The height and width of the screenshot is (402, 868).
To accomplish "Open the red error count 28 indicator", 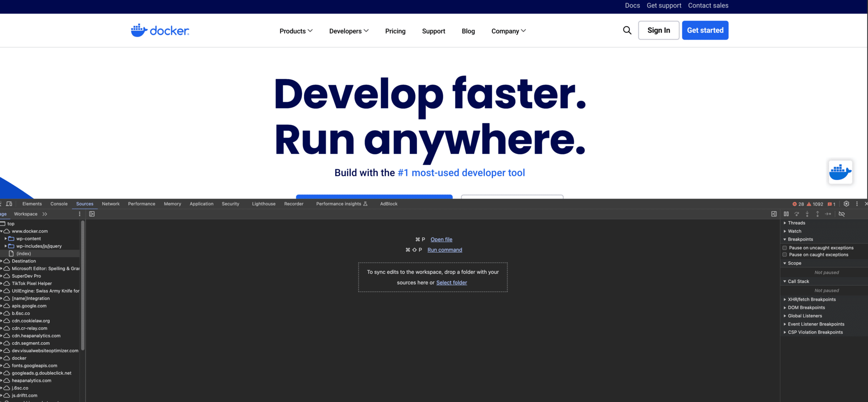I will tap(798, 204).
